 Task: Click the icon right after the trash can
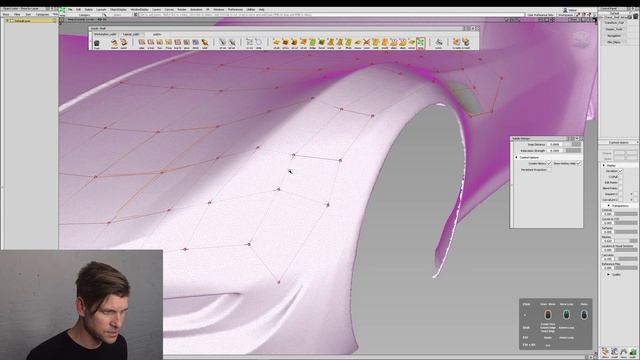(114, 42)
